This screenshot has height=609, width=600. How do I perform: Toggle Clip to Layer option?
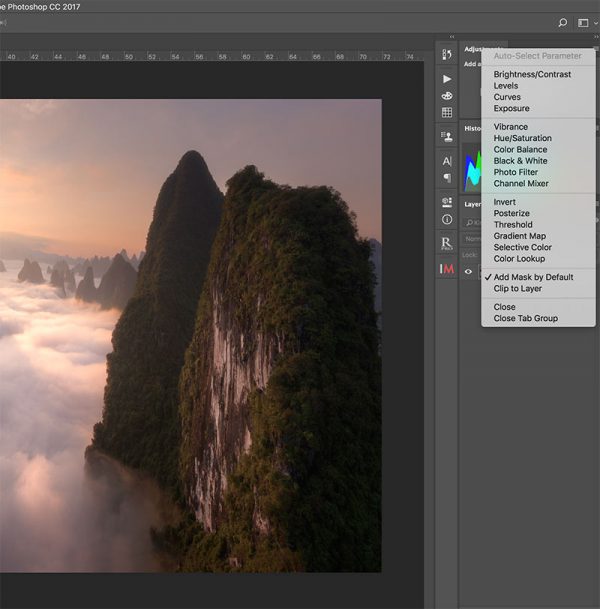(x=519, y=288)
